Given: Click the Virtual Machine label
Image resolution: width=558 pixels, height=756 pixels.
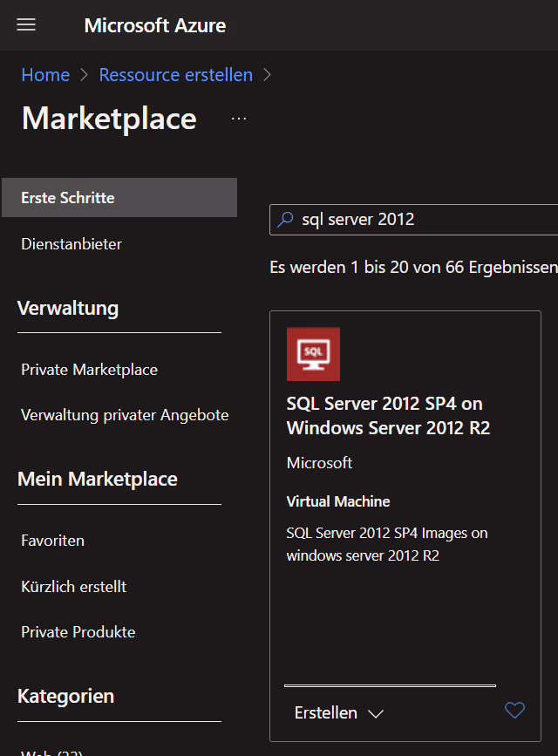Looking at the screenshot, I should point(338,501).
